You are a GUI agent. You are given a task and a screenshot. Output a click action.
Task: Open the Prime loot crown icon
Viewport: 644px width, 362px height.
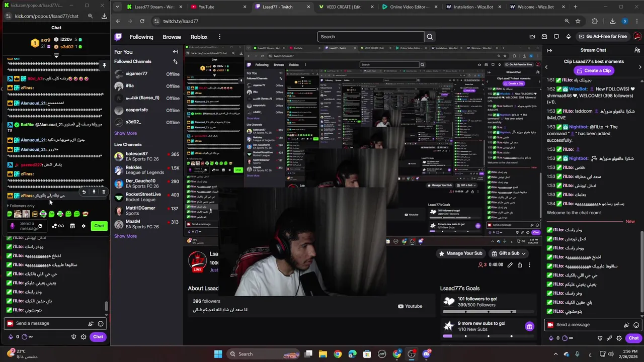coord(532,37)
